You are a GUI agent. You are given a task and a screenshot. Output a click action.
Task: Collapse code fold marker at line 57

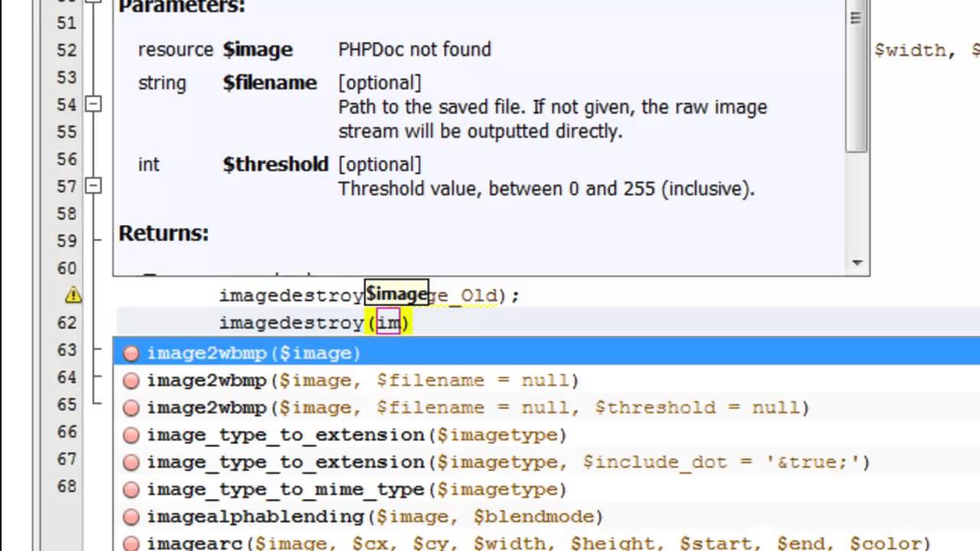coord(93,186)
